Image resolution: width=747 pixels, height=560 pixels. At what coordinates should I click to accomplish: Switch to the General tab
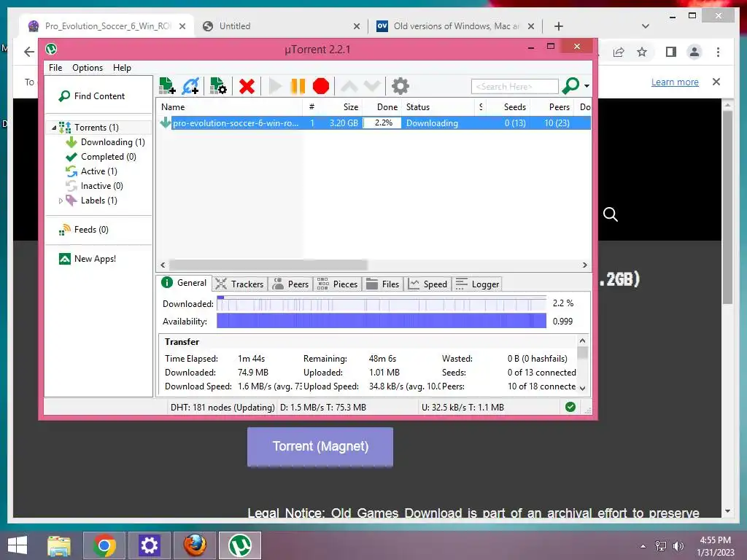tap(185, 283)
